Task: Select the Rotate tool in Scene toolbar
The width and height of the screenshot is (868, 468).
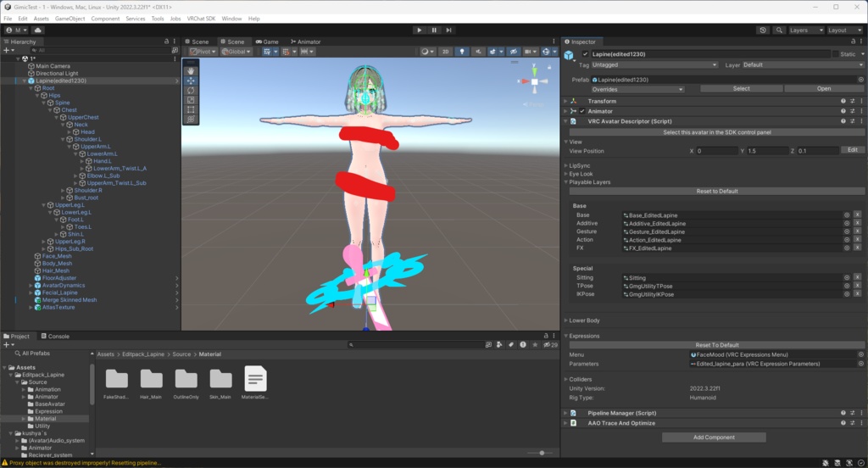Action: pyautogui.click(x=191, y=90)
